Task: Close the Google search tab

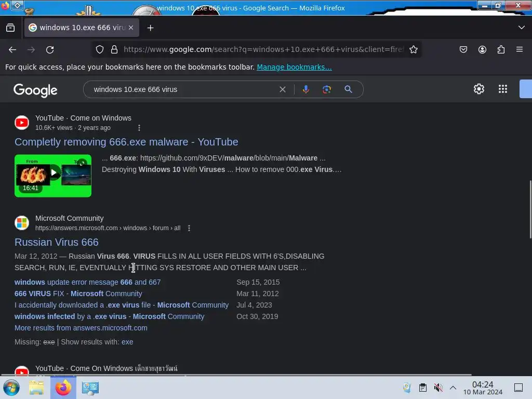Action: [x=131, y=28]
